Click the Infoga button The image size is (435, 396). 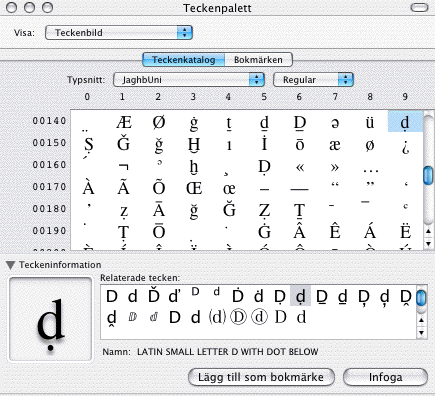point(385,377)
